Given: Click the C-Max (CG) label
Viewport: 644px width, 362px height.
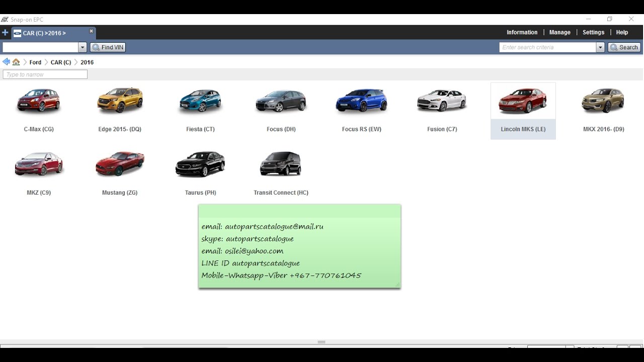Looking at the screenshot, I should click(x=39, y=129).
